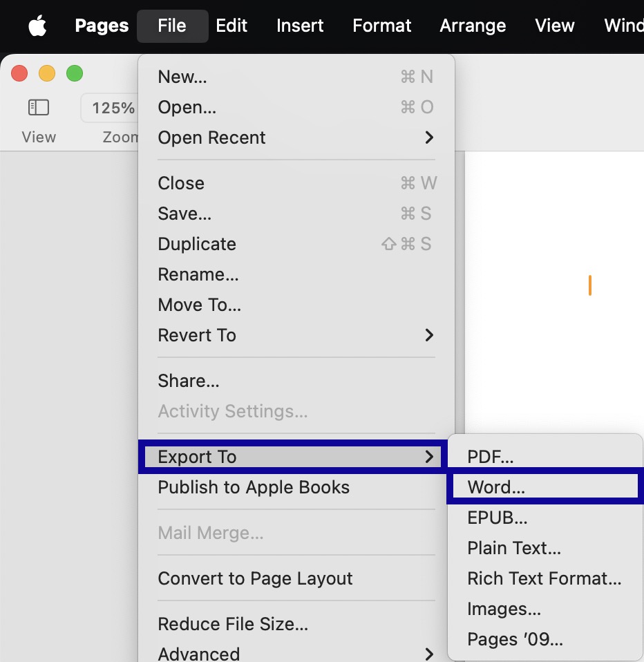Open the Edit menu
Image resolution: width=644 pixels, height=662 pixels.
pyautogui.click(x=231, y=26)
